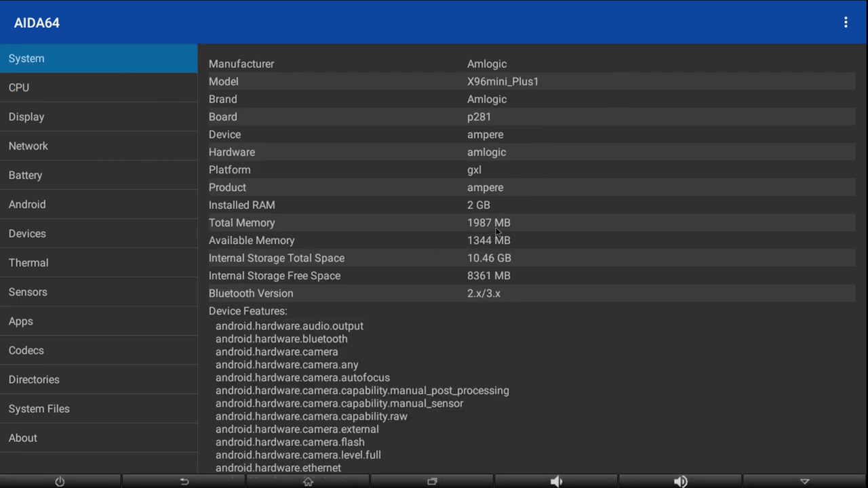Open the Network category
Viewport: 868px width, 488px height.
pos(98,146)
